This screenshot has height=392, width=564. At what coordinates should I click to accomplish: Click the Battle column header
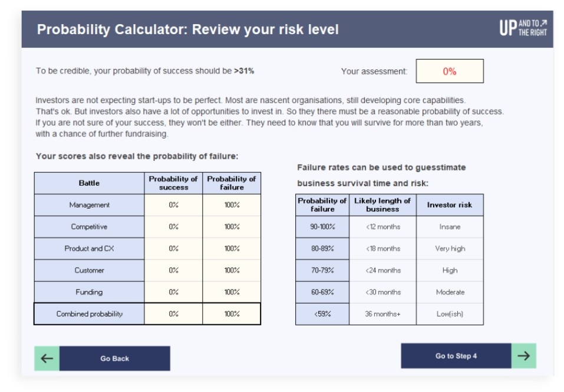click(x=89, y=183)
